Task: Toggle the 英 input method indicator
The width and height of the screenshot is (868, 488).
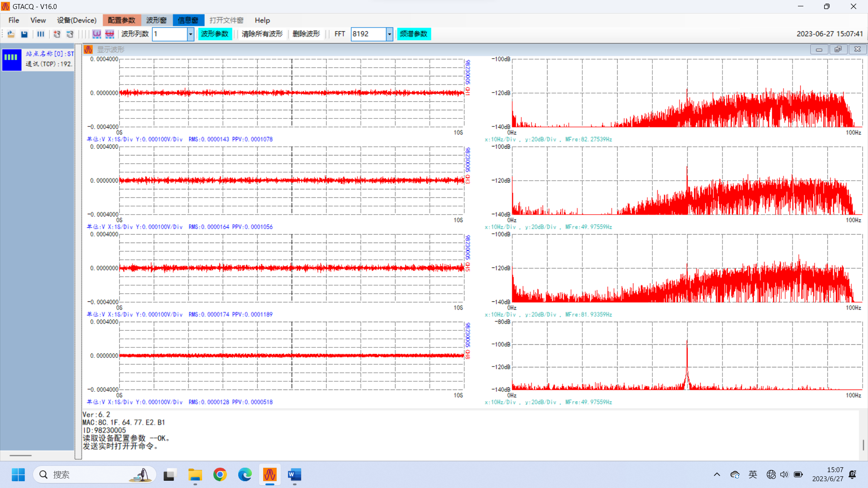Action: coord(753,474)
